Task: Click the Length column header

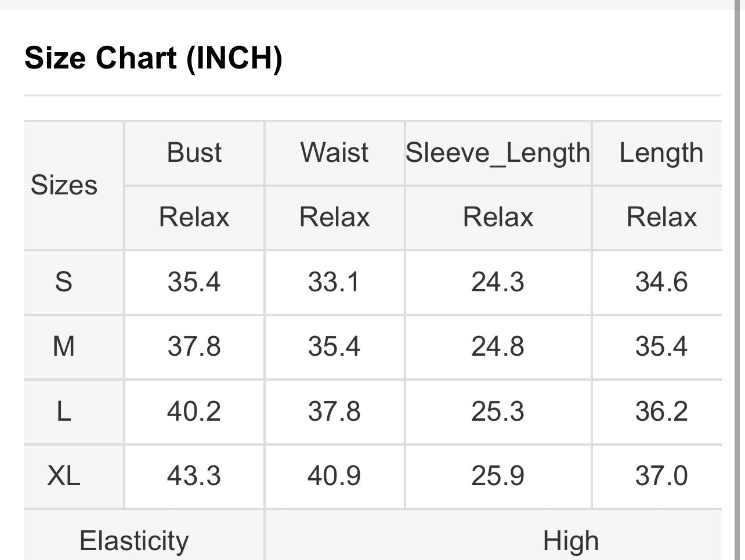Action: [661, 153]
